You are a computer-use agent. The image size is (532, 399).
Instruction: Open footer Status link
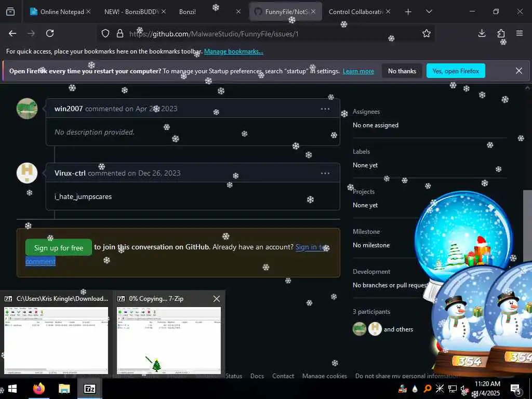(234, 376)
